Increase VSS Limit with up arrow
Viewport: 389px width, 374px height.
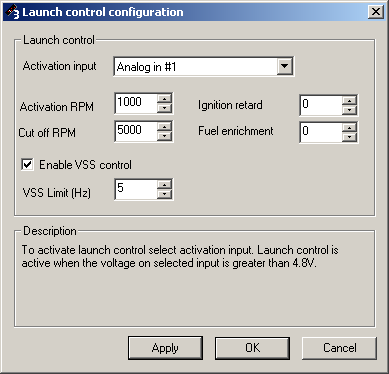click(164, 185)
